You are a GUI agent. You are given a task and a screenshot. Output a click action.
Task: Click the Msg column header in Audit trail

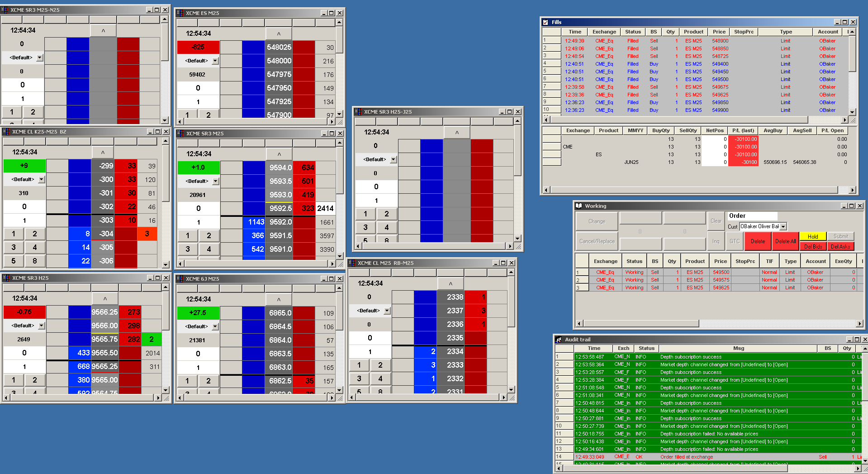pos(738,348)
